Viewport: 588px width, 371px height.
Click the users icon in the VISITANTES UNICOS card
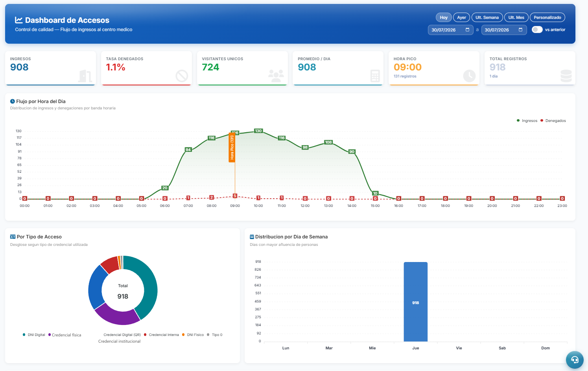tap(276, 76)
